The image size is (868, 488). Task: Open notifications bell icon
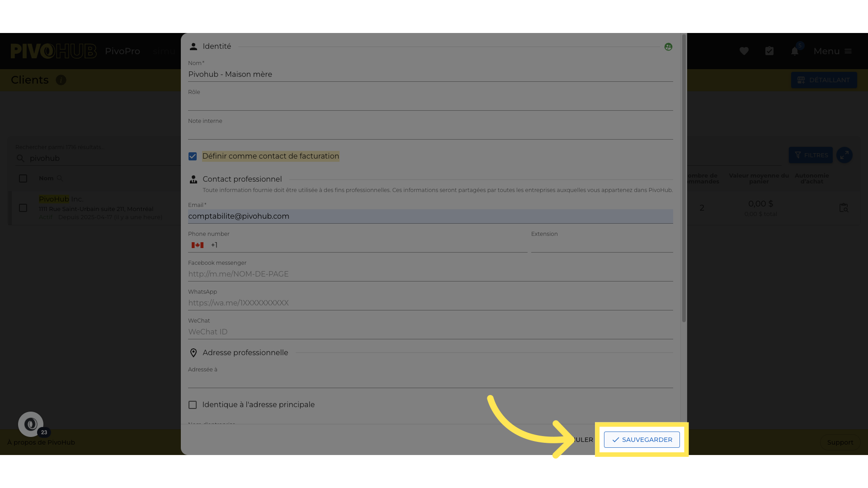tap(795, 51)
